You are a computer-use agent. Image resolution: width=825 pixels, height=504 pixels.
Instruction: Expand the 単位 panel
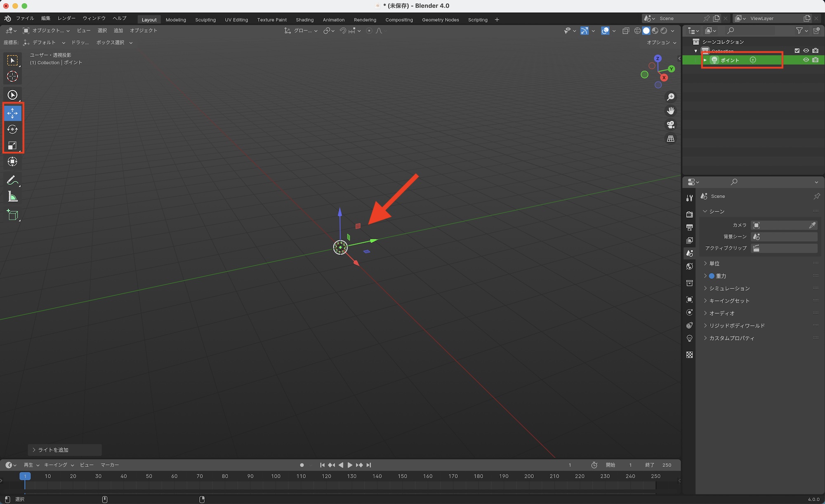(x=714, y=264)
